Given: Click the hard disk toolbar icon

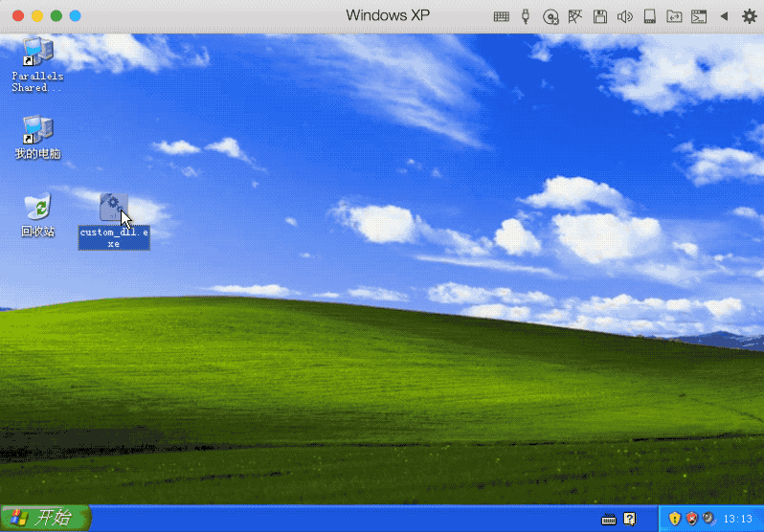Looking at the screenshot, I should 649,16.
